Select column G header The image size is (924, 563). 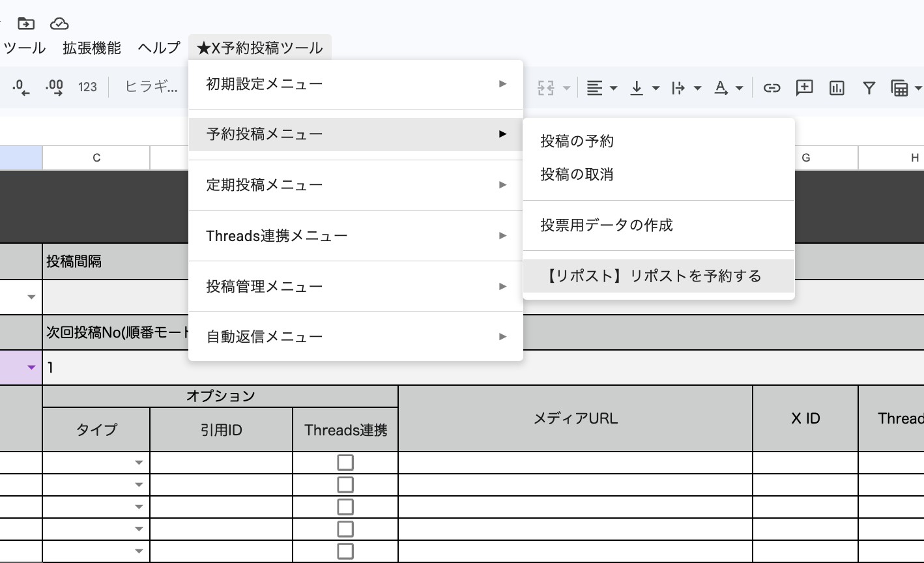pyautogui.click(x=806, y=158)
